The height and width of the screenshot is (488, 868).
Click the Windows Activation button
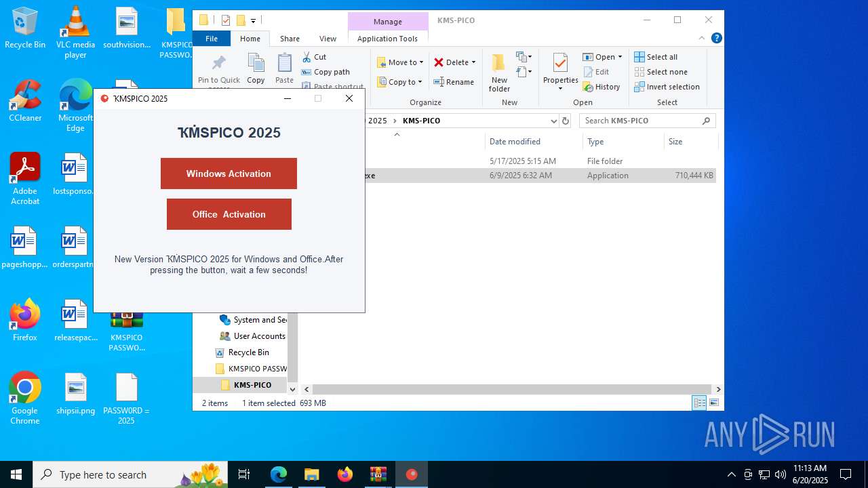(229, 174)
